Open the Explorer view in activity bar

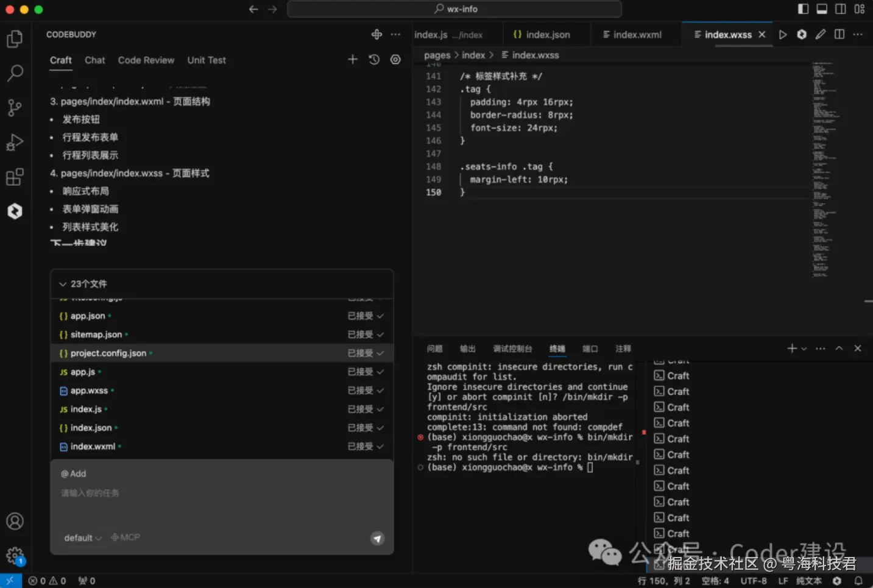click(x=15, y=39)
